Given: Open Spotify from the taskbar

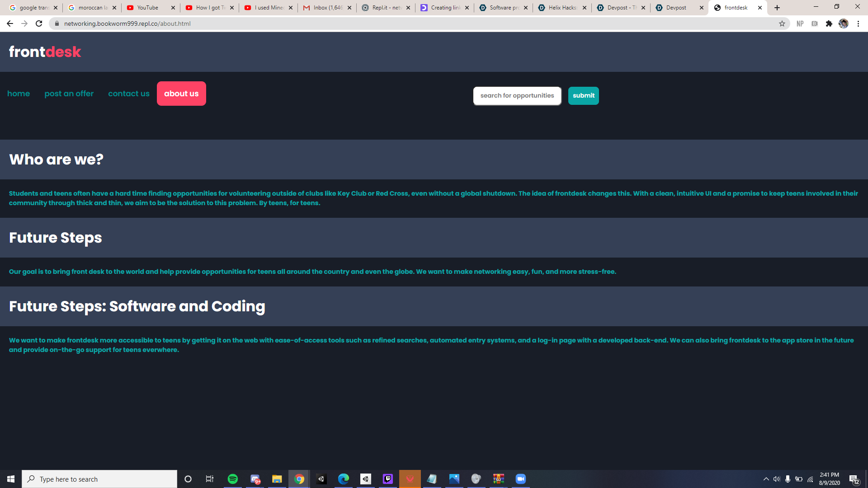Looking at the screenshot, I should click(232, 479).
